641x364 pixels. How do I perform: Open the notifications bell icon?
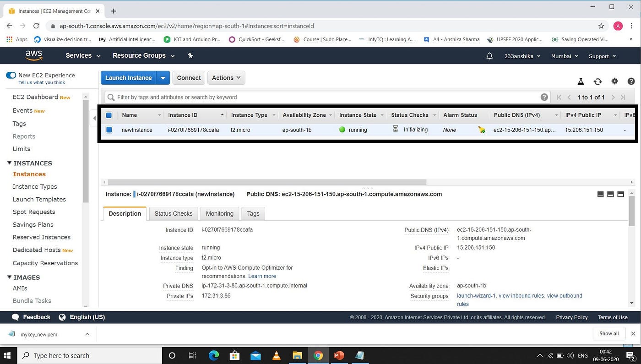pyautogui.click(x=489, y=56)
